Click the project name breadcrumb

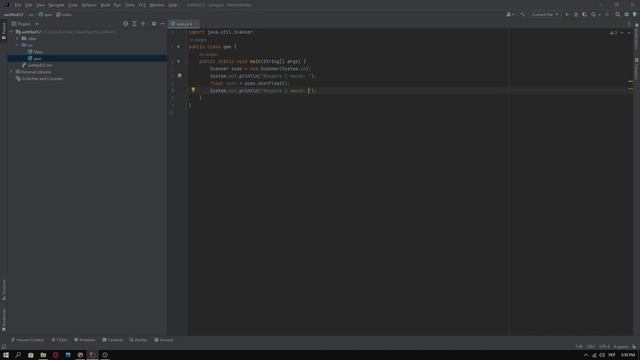[13, 15]
